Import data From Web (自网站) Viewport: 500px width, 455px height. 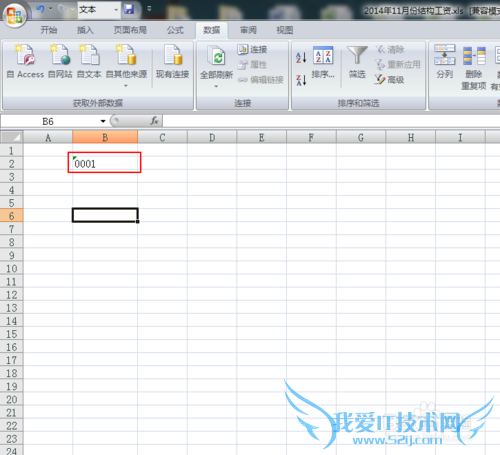pyautogui.click(x=60, y=62)
